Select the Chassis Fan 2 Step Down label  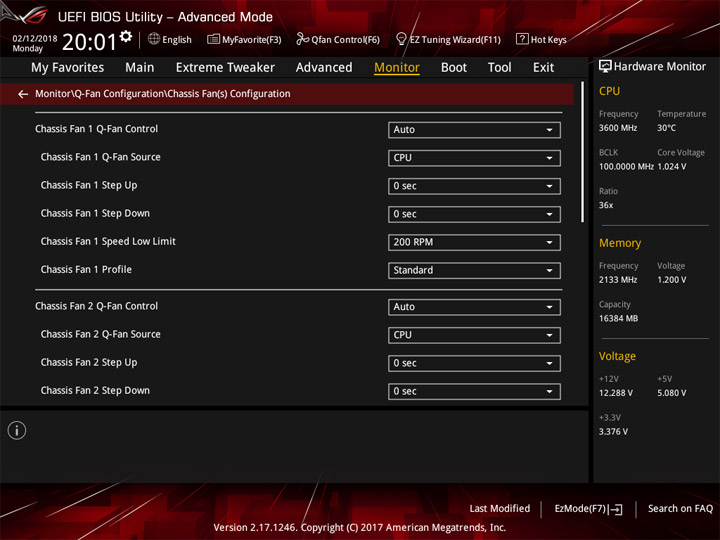pos(95,391)
